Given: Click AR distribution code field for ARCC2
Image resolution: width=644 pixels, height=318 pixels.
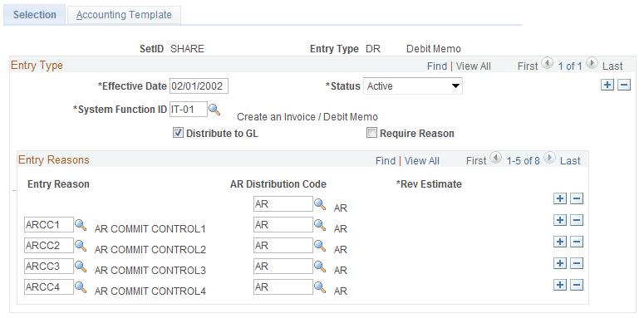Looking at the screenshot, I should (283, 246).
